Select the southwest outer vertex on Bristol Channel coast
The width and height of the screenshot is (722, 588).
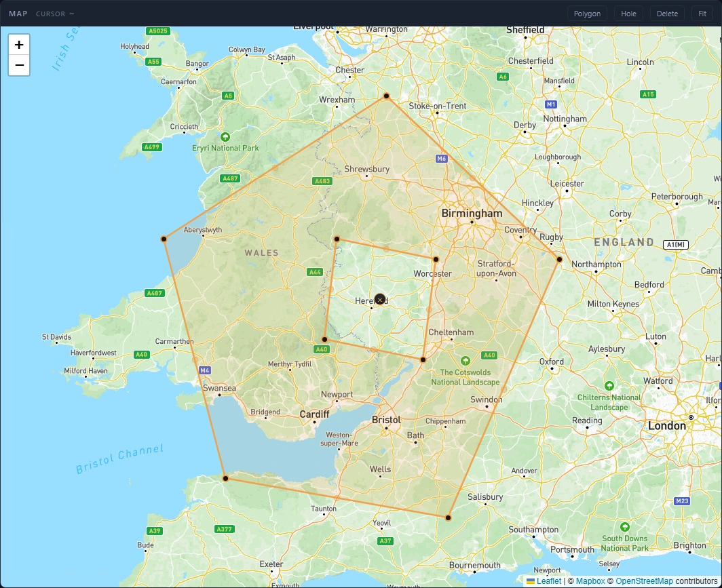225,479
